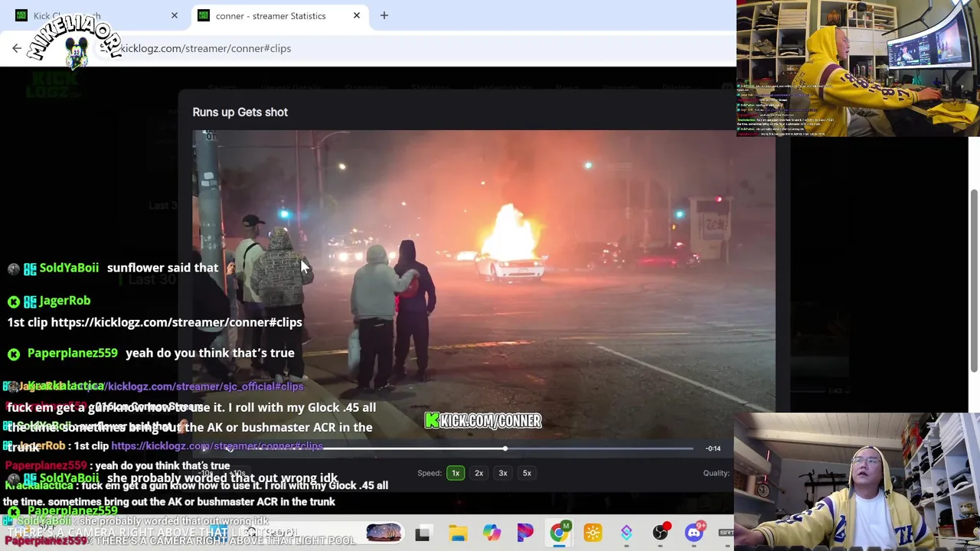Click the landscape search highlight in taskbar

click(384, 533)
